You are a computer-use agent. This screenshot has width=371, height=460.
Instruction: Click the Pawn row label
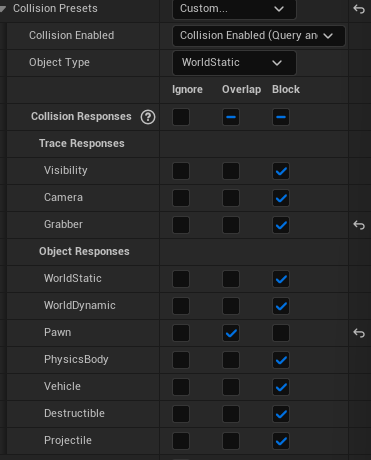click(58, 332)
